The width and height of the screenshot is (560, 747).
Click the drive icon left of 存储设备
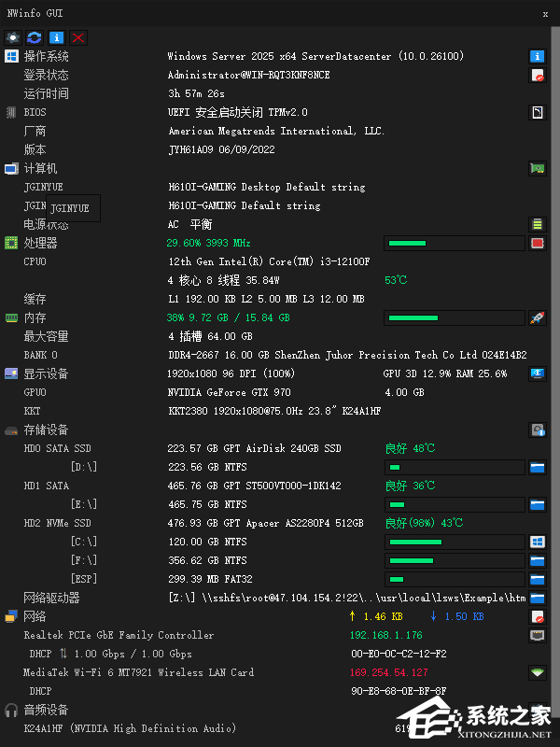[11, 430]
